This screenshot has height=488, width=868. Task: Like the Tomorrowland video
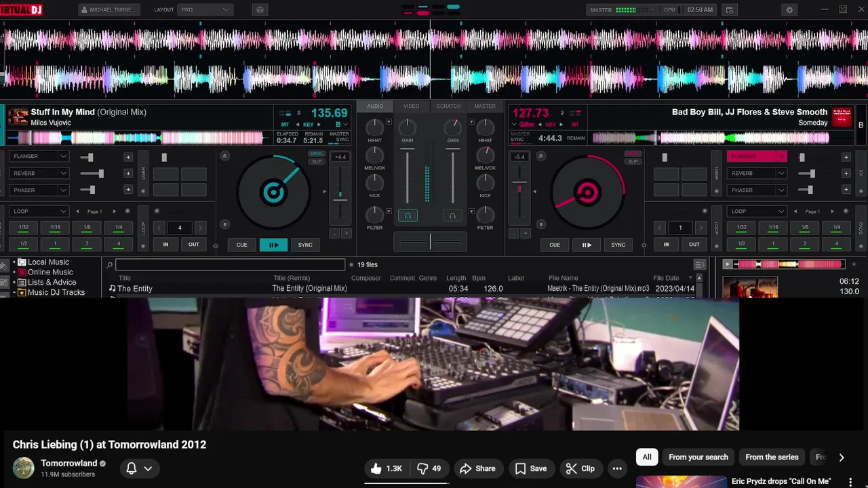[386, 468]
